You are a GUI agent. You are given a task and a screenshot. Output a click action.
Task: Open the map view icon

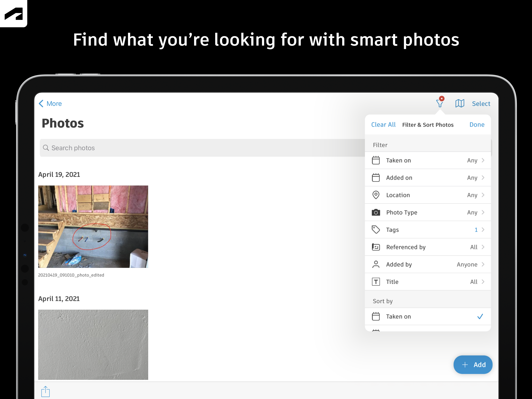[459, 103]
